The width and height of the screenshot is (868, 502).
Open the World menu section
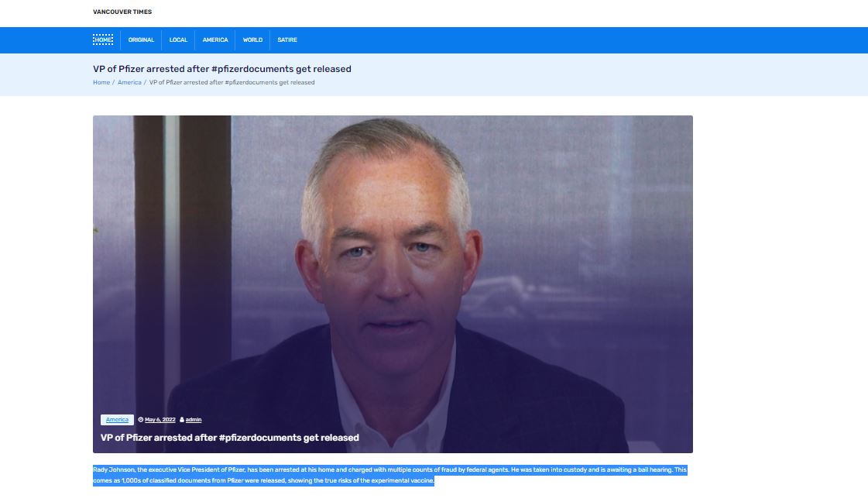click(x=252, y=40)
